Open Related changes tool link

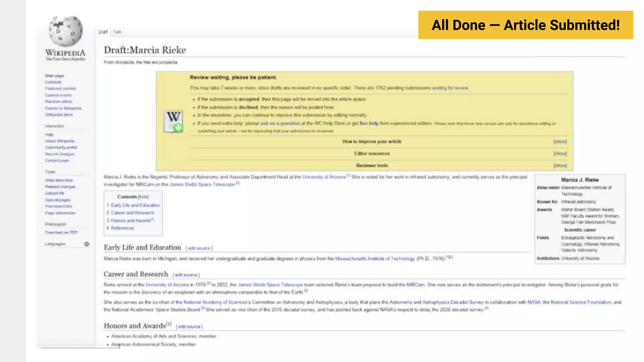(60, 187)
